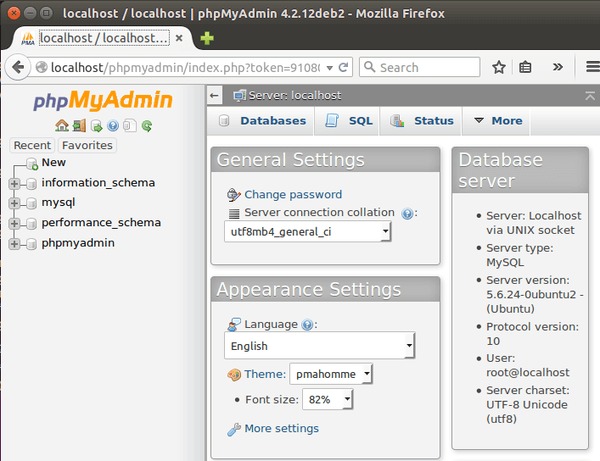Show bookmarks list icon in toolbar
The height and width of the screenshot is (461, 600).
[x=525, y=67]
